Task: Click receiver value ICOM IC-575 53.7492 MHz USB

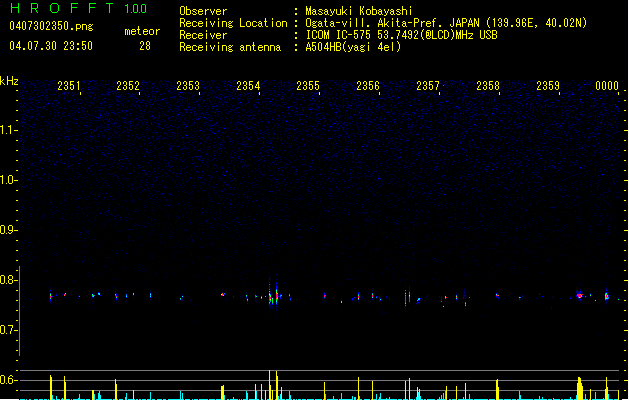Action: pos(402,35)
